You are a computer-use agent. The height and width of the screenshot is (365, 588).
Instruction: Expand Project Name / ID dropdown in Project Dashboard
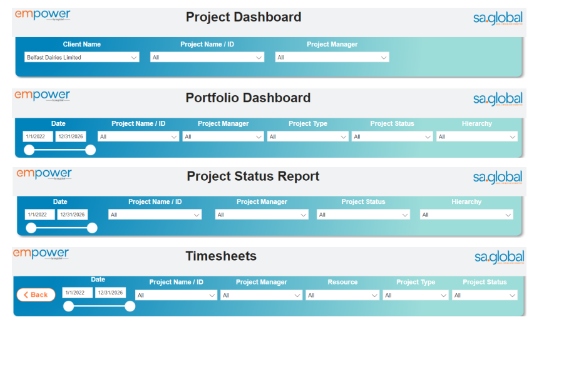[x=207, y=57]
